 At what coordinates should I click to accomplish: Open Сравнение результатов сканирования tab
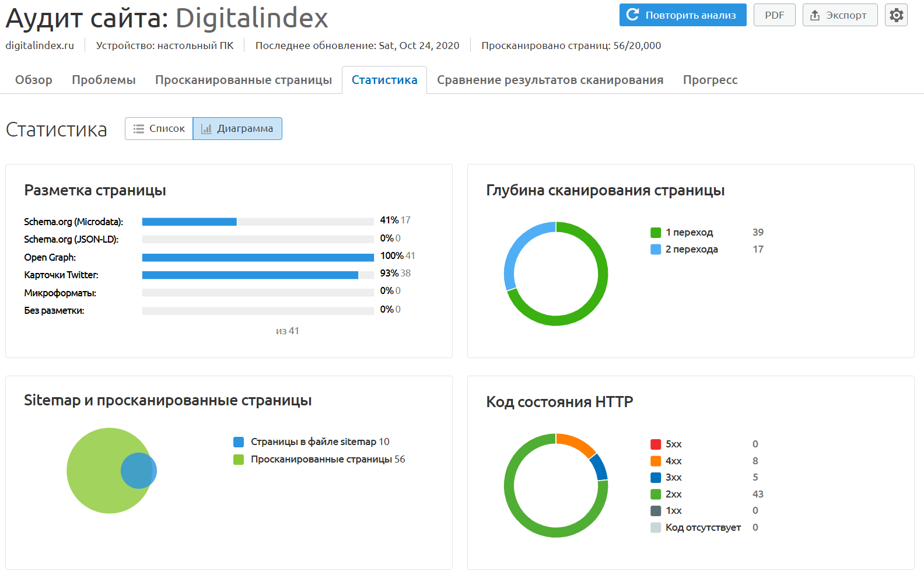point(550,80)
